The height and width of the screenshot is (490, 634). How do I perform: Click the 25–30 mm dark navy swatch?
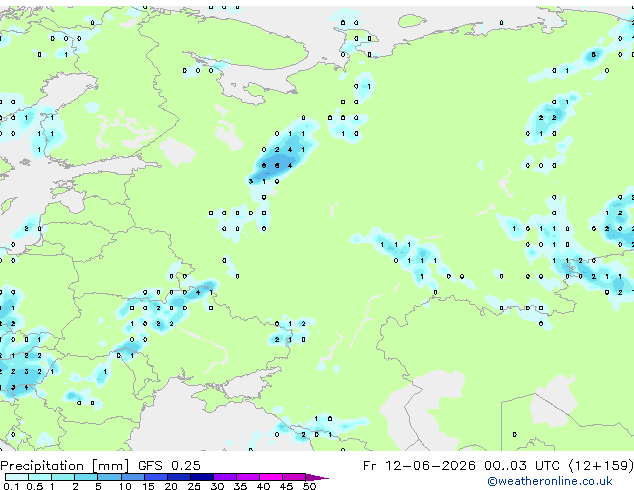pos(202,477)
